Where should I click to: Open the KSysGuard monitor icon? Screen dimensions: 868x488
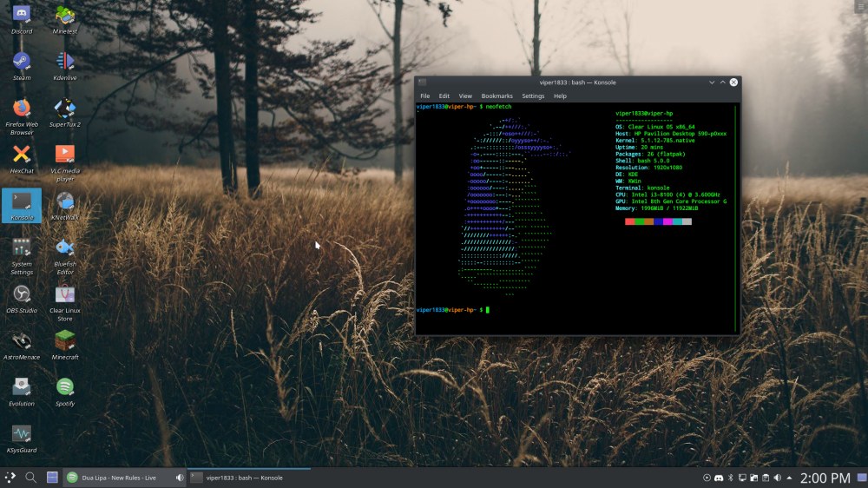[22, 439]
